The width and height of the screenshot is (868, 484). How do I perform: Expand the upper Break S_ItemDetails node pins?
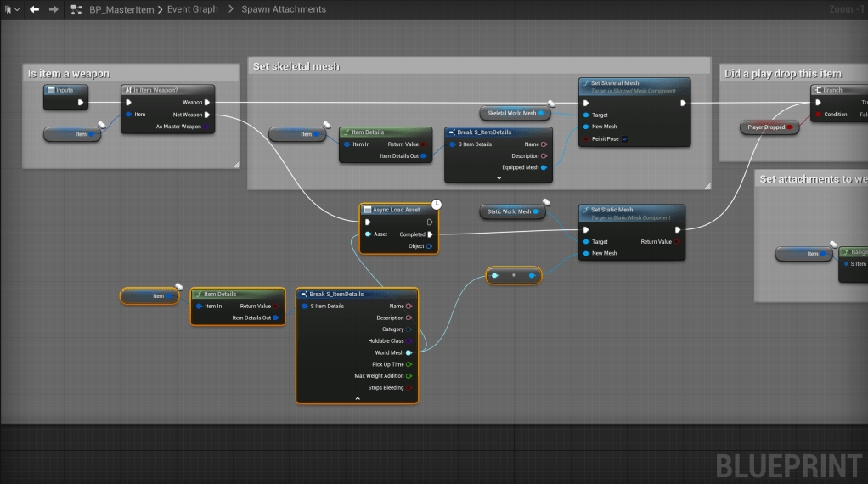[x=499, y=178]
